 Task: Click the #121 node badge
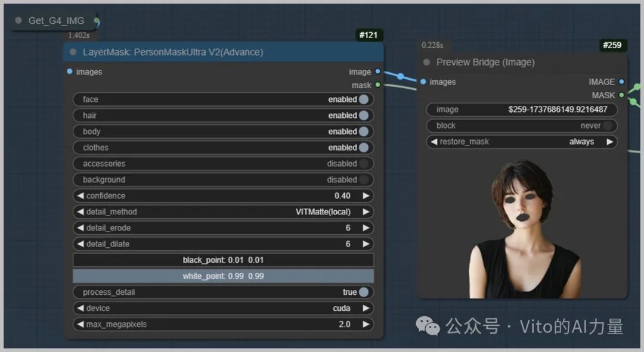point(369,35)
